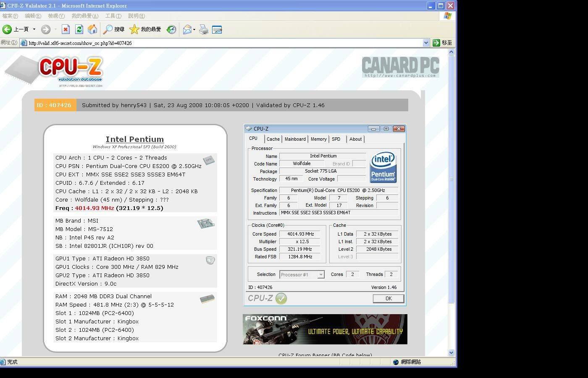The width and height of the screenshot is (588, 378).
Task: Click the Code Name Wolfdale field
Action: pyautogui.click(x=302, y=163)
